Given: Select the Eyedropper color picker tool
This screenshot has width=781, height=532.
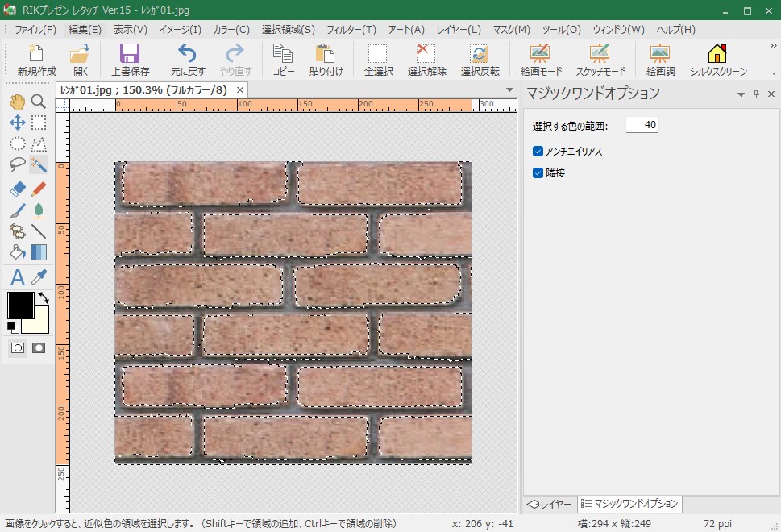Looking at the screenshot, I should [x=38, y=278].
